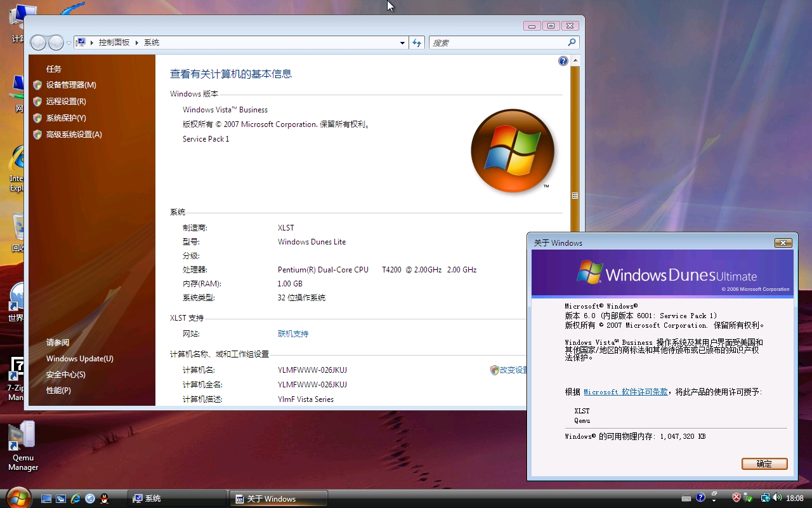The height and width of the screenshot is (508, 812).
Task: Click the back navigation arrow
Action: click(38, 43)
